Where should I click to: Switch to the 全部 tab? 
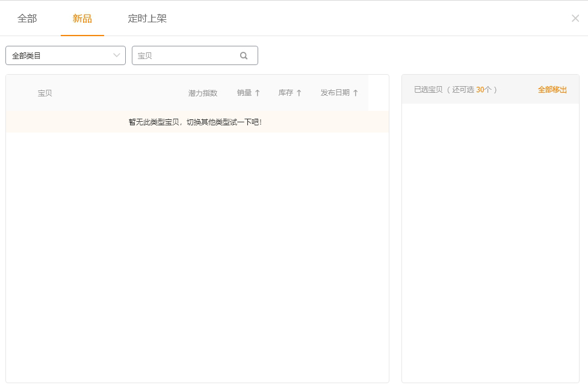click(x=27, y=19)
